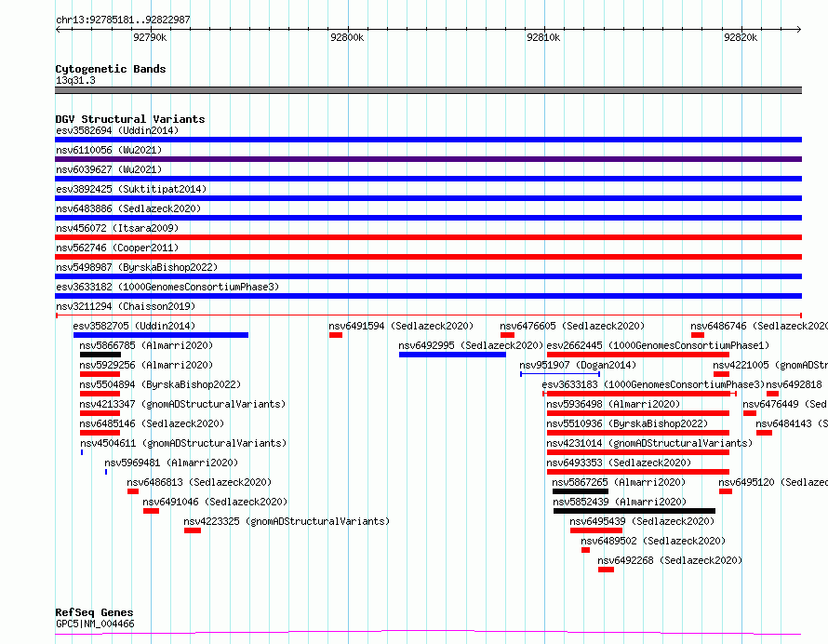Open nsv6486746 variant label

(759, 326)
